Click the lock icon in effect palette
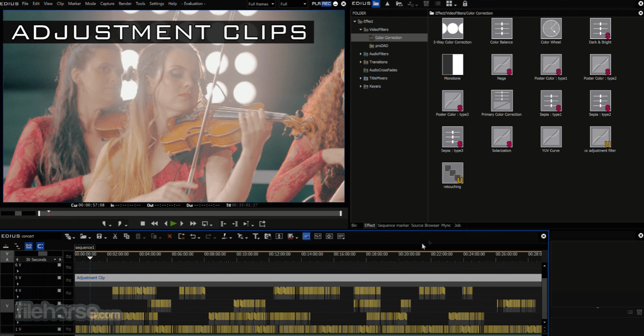Viewport: 644px width, 336px height. click(465, 4)
